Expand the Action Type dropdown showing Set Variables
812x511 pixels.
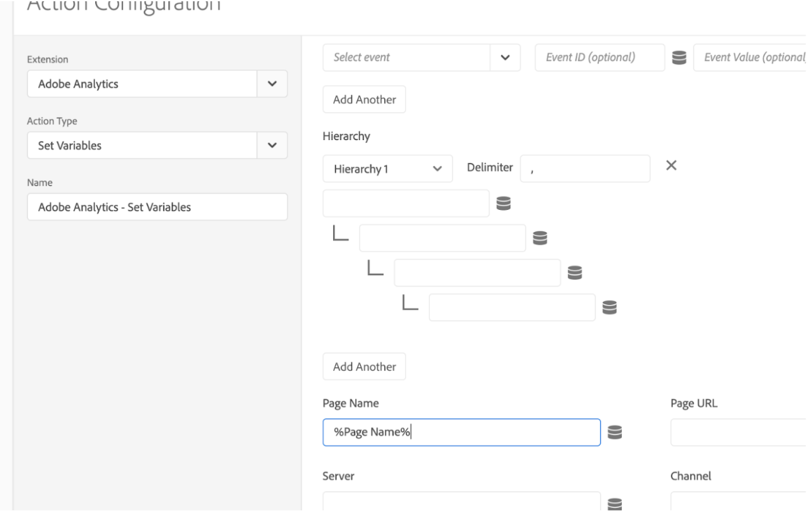pyautogui.click(x=272, y=145)
